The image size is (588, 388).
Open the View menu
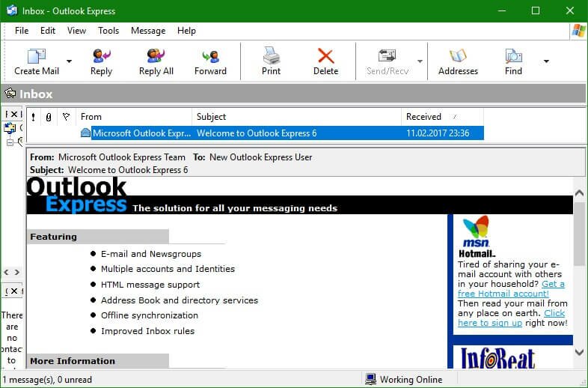click(x=76, y=31)
